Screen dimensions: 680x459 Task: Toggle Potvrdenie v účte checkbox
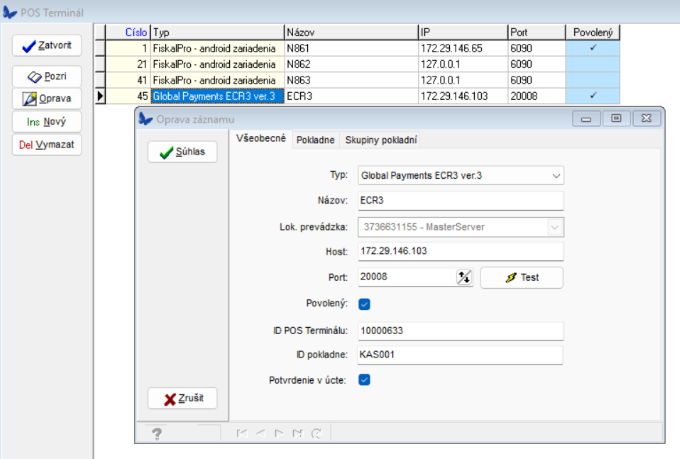click(364, 380)
